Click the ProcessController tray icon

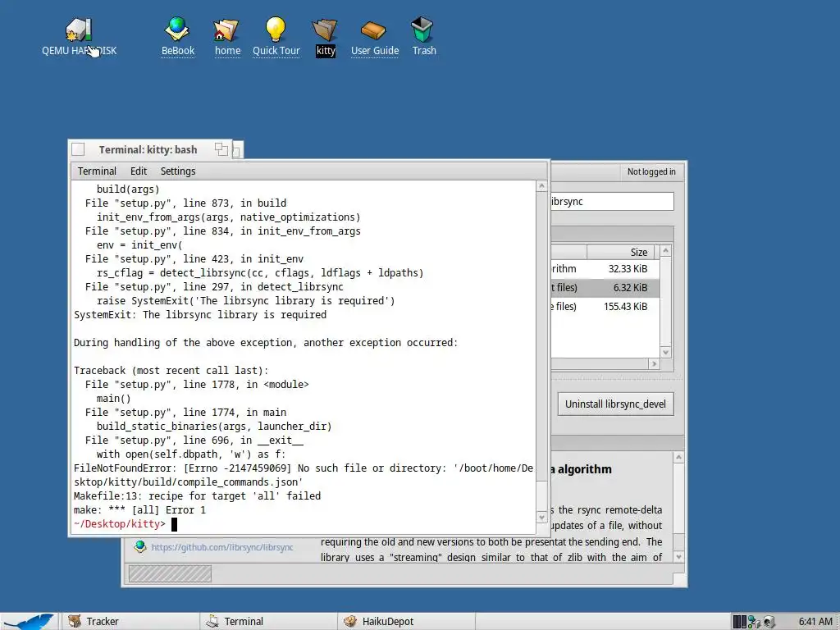tap(740, 622)
